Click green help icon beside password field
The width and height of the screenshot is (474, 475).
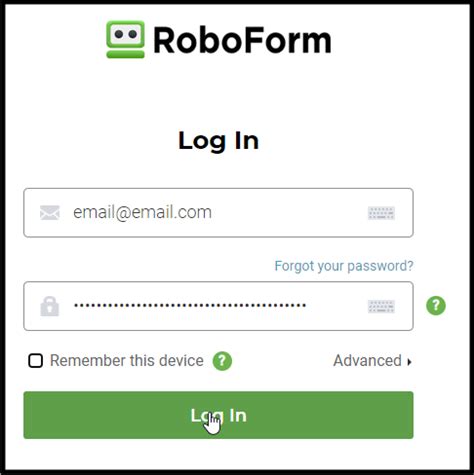pyautogui.click(x=436, y=306)
